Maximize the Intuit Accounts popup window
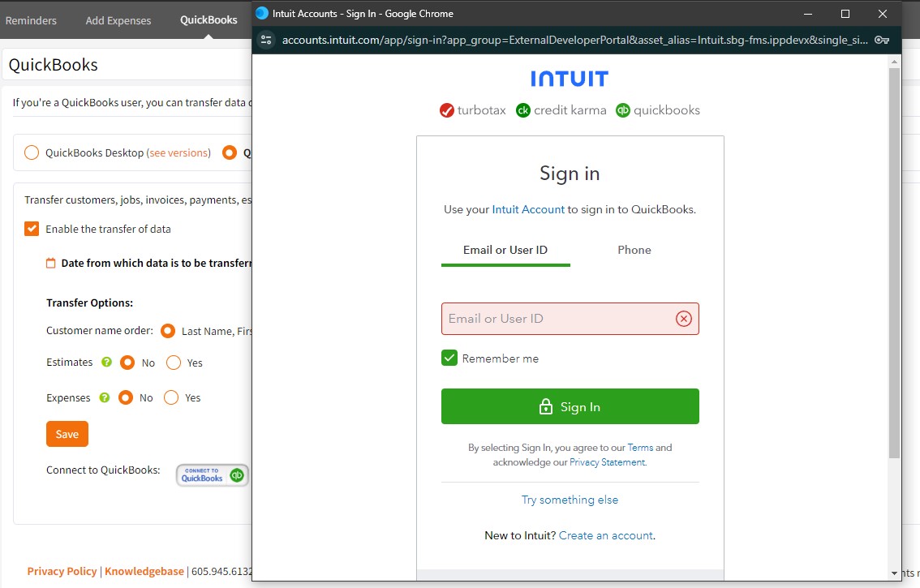The width and height of the screenshot is (920, 588). pos(845,14)
